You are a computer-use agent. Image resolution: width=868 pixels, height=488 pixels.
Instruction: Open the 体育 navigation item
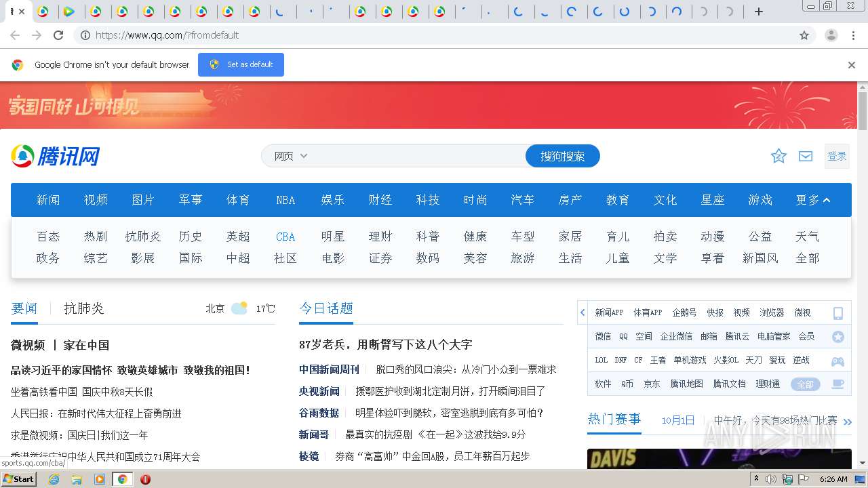pos(238,200)
